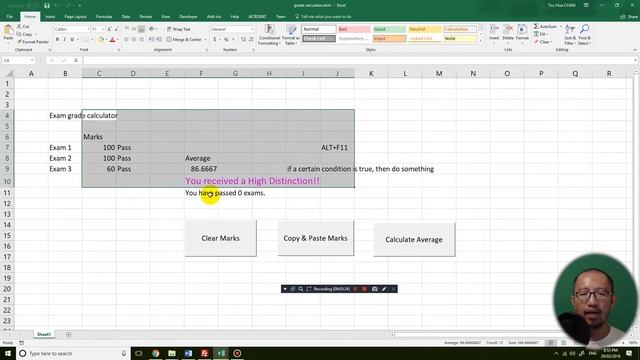Open the Fill dropdown
This screenshot has width=640, height=360.
click(x=542, y=34)
